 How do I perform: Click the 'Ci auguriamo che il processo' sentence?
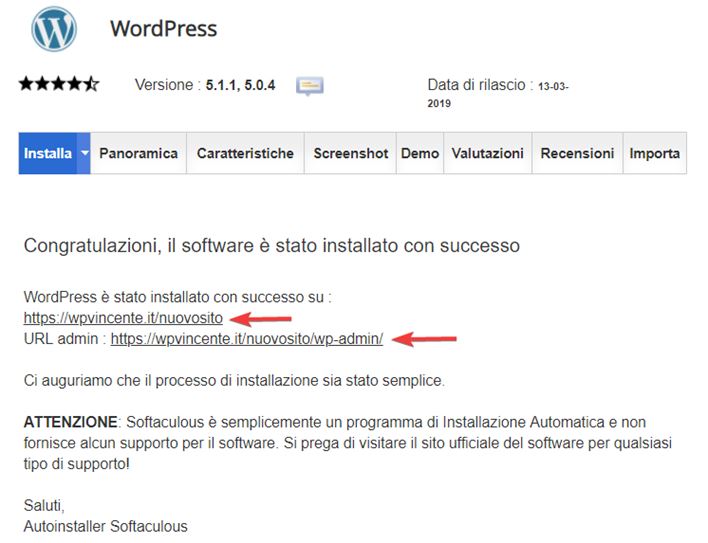click(x=234, y=381)
